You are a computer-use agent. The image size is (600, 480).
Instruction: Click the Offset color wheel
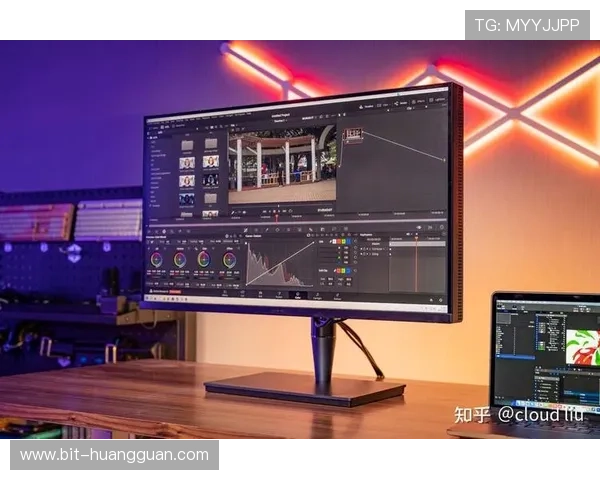(230, 261)
